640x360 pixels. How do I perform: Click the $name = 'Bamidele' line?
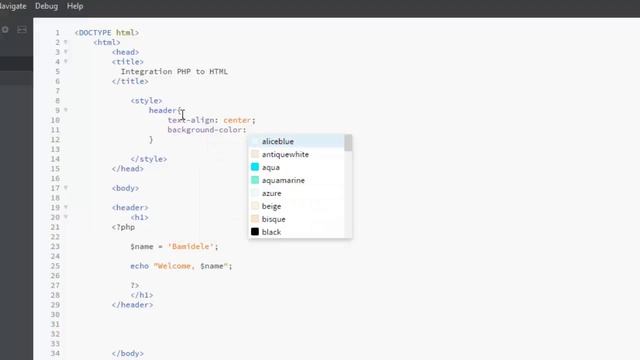174,247
